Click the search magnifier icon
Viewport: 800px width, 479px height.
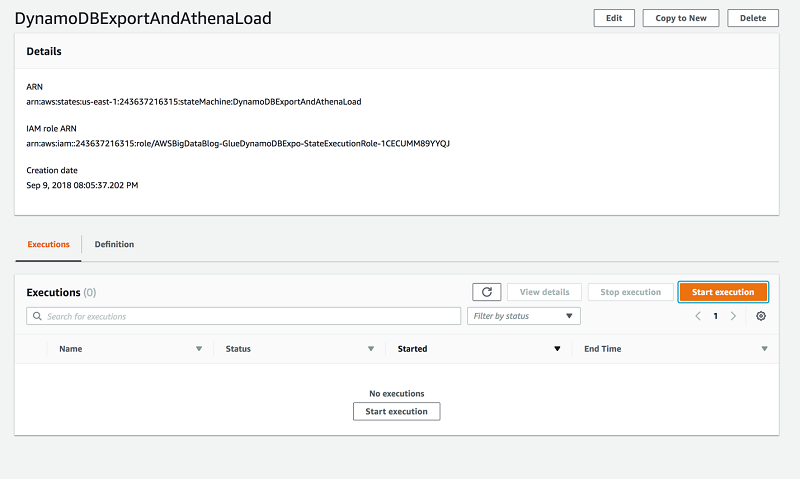(x=37, y=316)
